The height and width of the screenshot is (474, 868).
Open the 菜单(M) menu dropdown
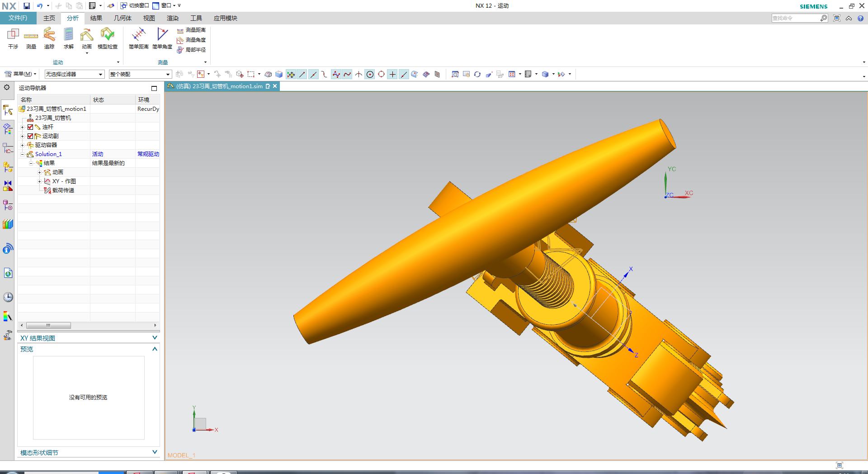point(20,74)
